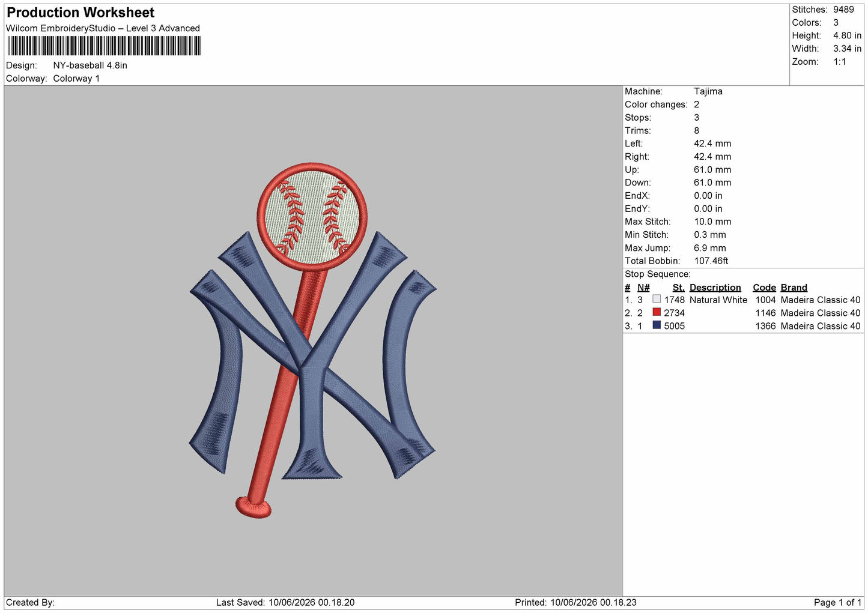Click the 'Colorway 1' value
Screen dimensions: 868x613
coord(76,79)
